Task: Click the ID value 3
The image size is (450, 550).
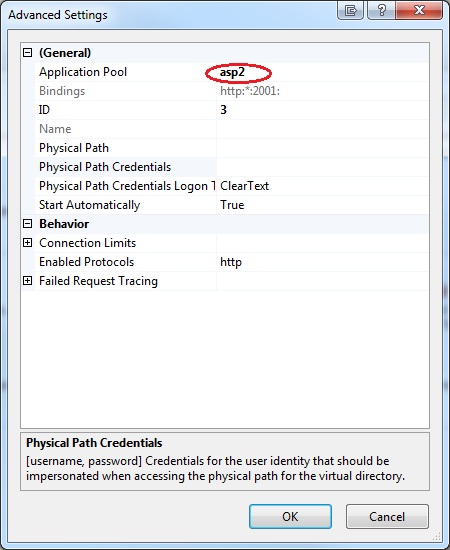Action: [x=223, y=110]
